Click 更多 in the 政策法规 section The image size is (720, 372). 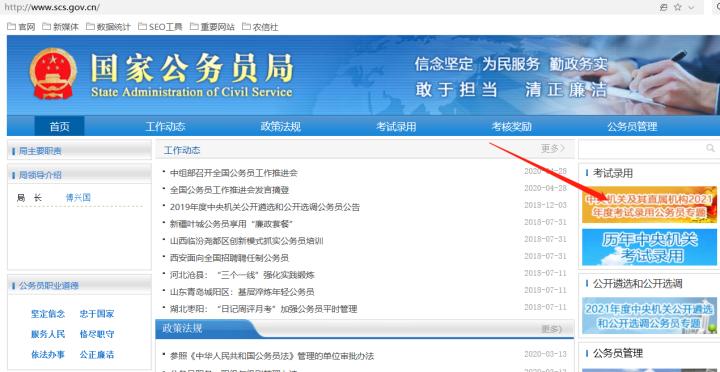pos(551,329)
